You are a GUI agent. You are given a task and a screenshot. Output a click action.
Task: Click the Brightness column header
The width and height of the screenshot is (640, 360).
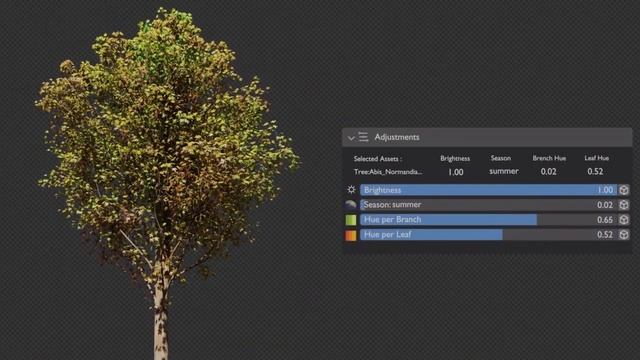(455, 158)
